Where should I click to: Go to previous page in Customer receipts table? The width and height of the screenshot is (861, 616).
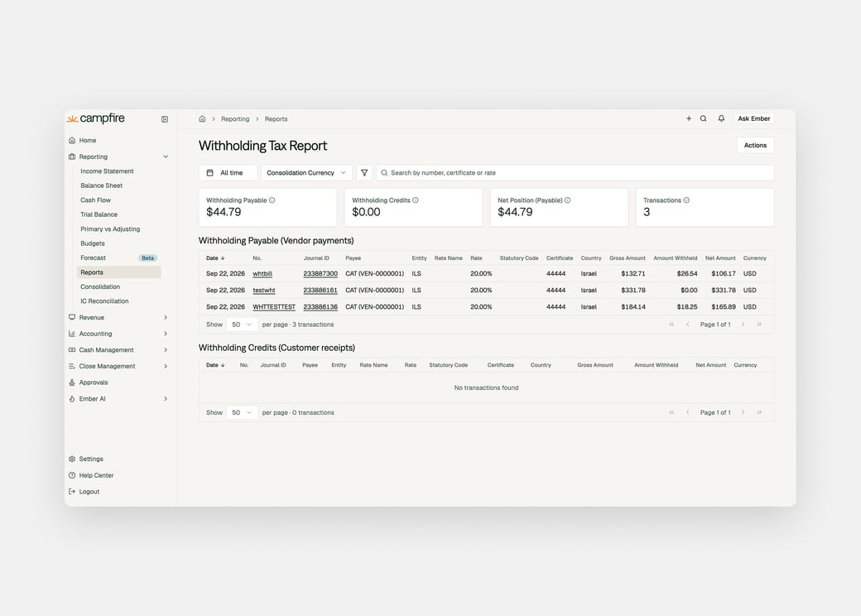pos(687,412)
